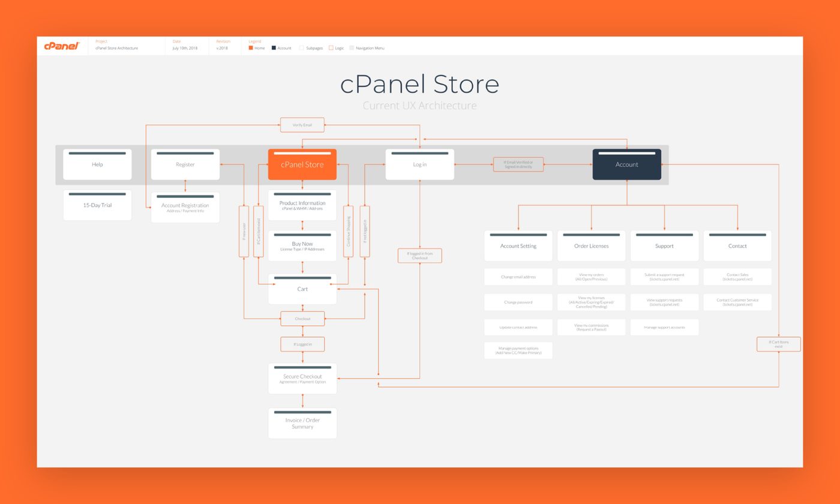Click the Verify Email logic box
840x504 pixels.
302,125
